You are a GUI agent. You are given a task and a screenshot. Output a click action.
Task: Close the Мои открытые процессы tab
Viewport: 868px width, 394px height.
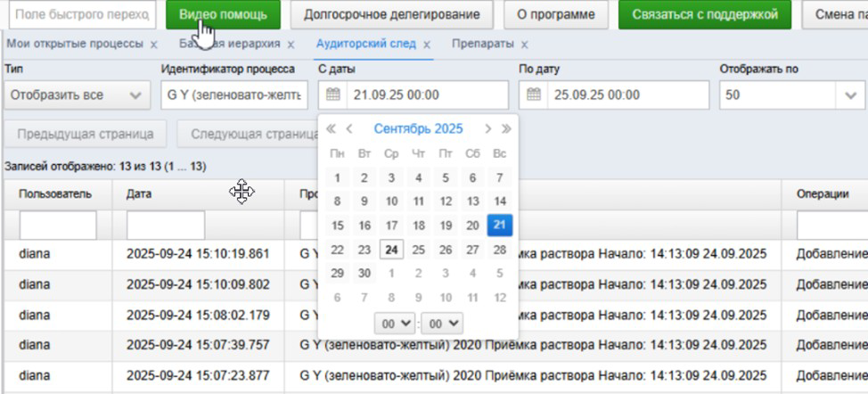[x=154, y=45]
